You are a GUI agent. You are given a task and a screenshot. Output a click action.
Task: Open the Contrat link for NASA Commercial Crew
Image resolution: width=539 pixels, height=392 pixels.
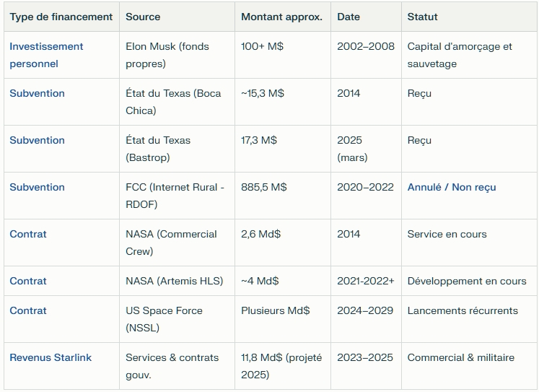[28, 234]
